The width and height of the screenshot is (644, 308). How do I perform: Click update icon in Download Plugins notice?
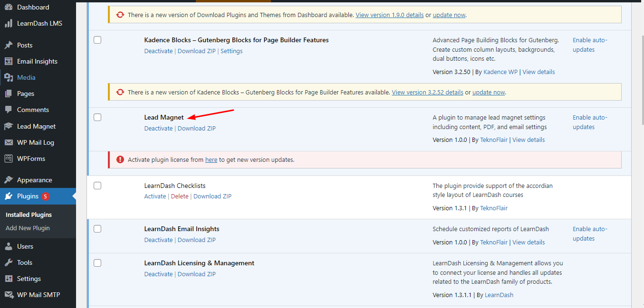[x=120, y=15]
